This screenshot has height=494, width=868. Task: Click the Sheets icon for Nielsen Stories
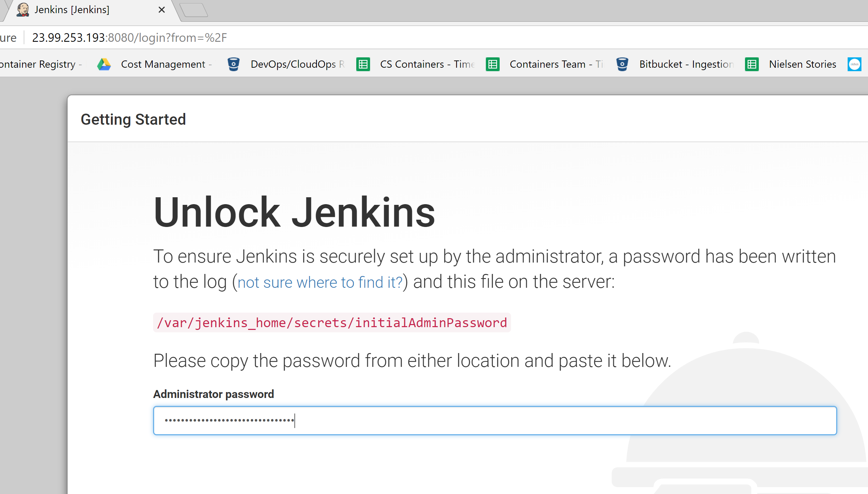(x=752, y=64)
